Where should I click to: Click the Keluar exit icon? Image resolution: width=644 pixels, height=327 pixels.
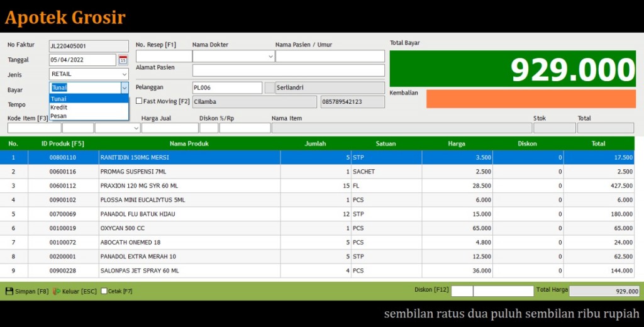(x=57, y=291)
